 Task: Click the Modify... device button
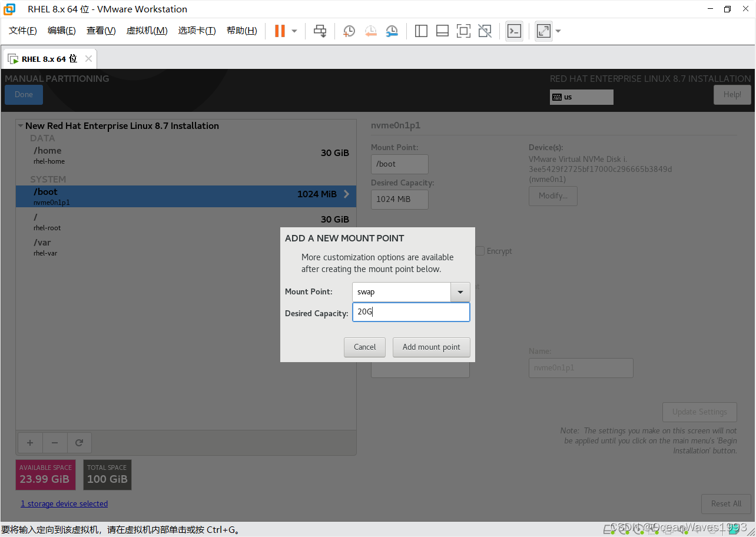tap(553, 196)
